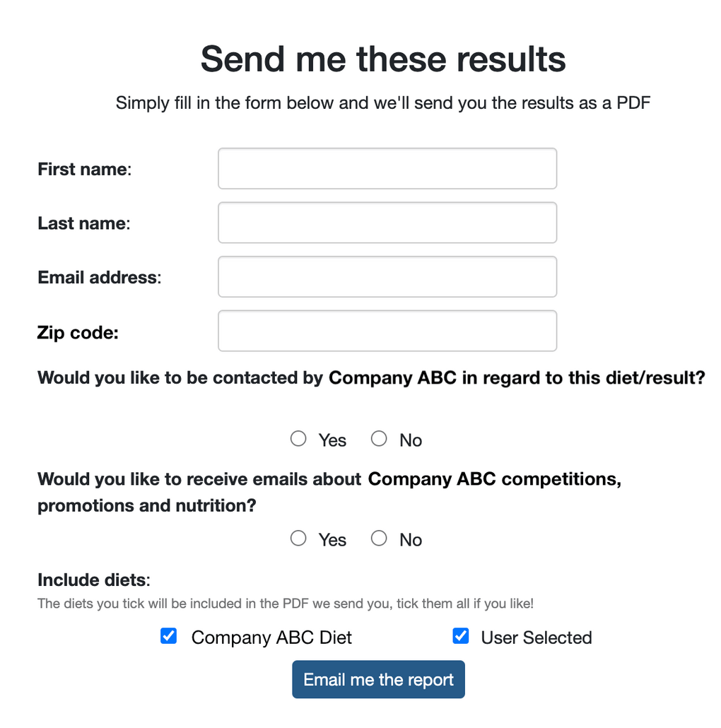Select Yes radio for promotional emails
721x728 pixels.
[298, 539]
